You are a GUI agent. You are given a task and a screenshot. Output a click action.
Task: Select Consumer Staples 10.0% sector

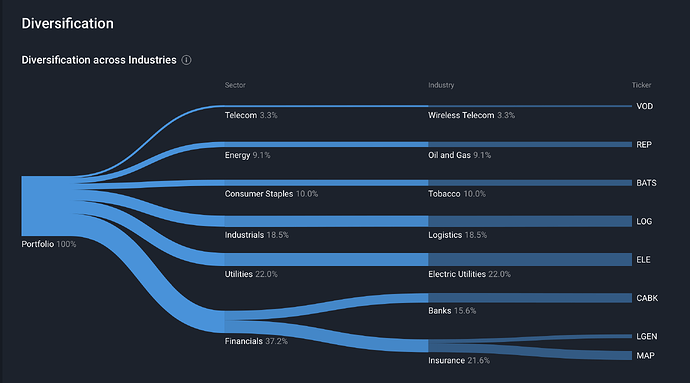click(x=271, y=194)
